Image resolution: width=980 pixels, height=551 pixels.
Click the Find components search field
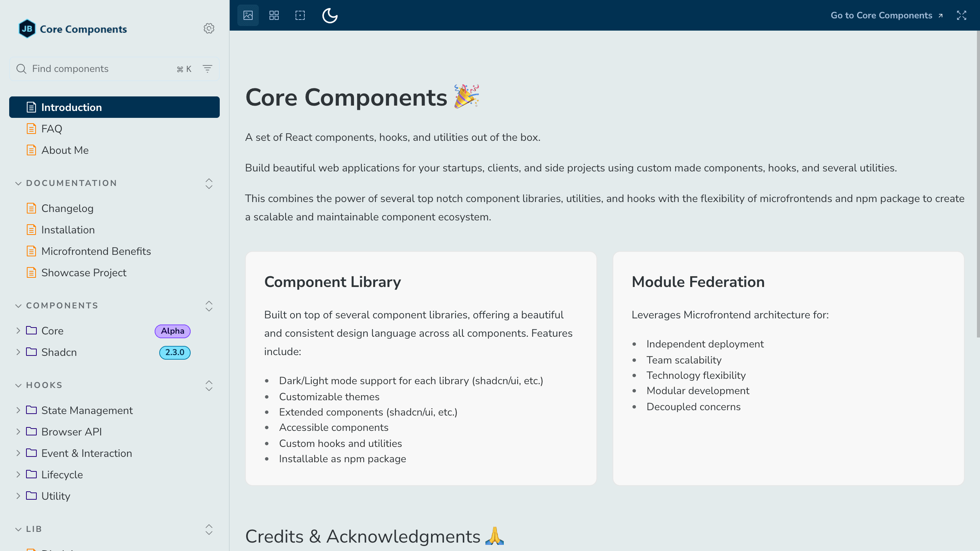click(96, 69)
